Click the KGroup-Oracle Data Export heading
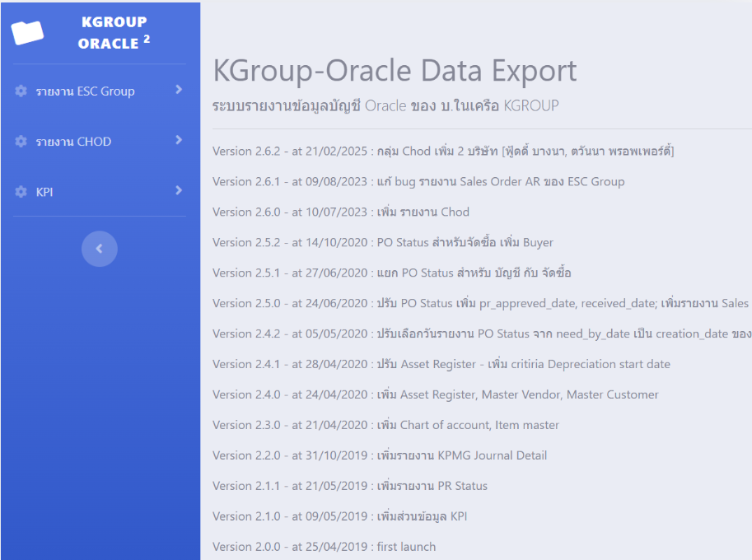 click(x=395, y=71)
